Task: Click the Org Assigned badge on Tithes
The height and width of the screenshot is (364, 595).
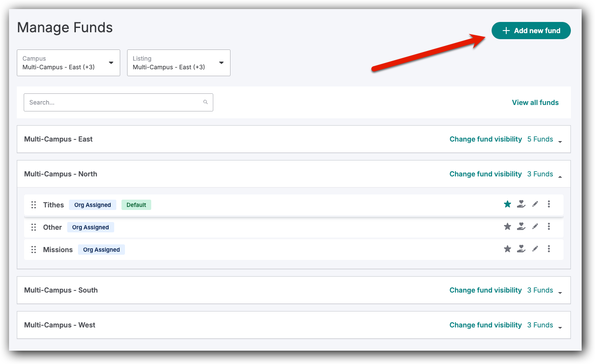Action: (93, 205)
